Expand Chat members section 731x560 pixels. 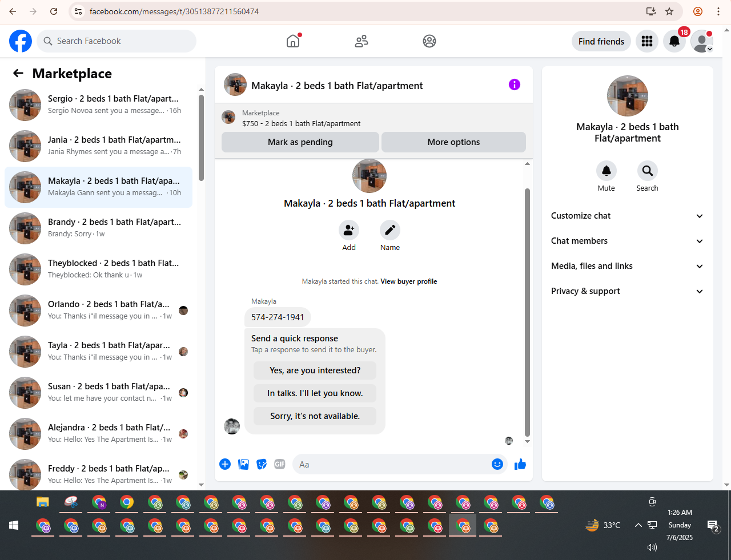[x=627, y=241]
